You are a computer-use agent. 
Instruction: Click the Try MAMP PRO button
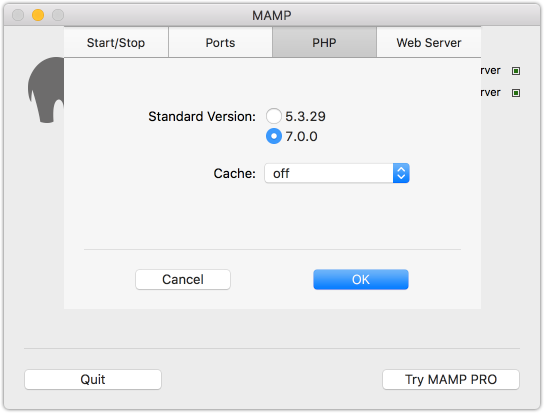pos(451,379)
